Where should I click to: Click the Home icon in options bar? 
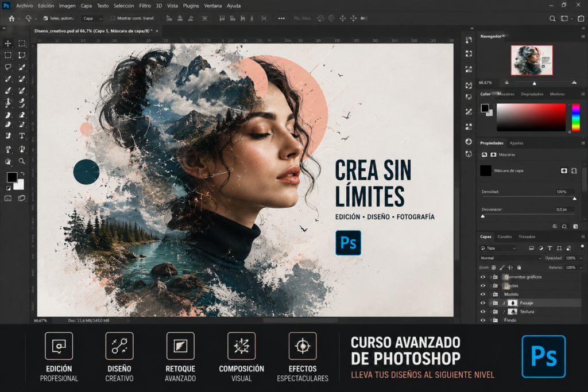tap(11, 18)
